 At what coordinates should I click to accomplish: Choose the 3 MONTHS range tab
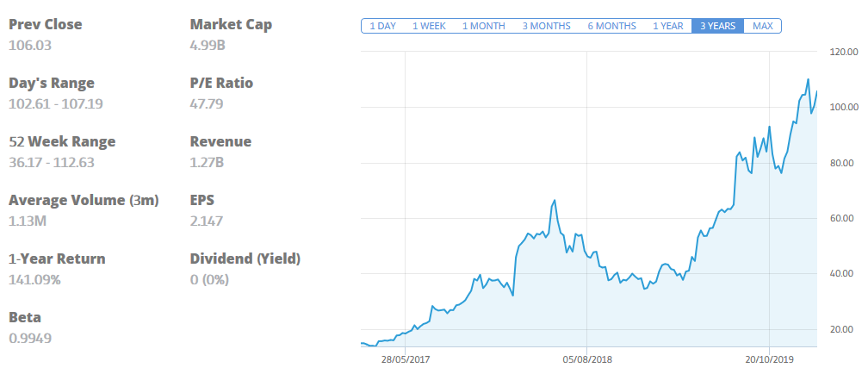click(x=547, y=26)
